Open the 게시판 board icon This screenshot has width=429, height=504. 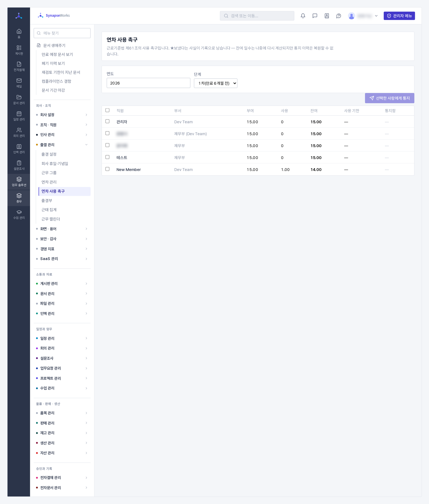[19, 50]
